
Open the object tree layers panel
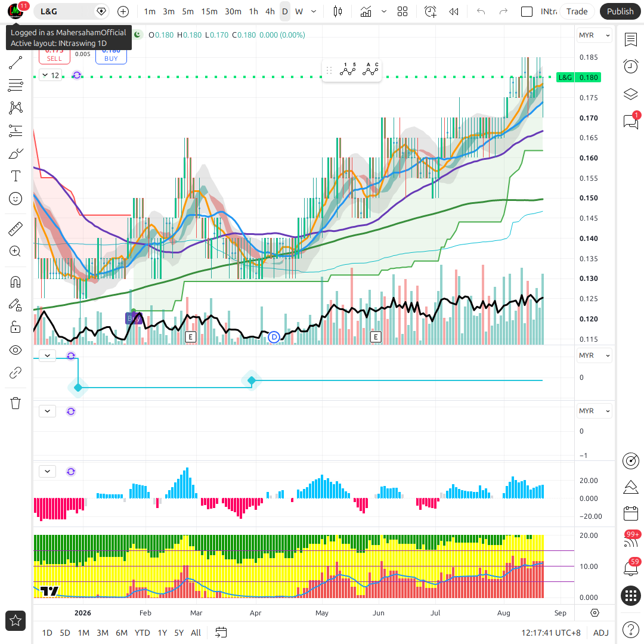click(631, 94)
